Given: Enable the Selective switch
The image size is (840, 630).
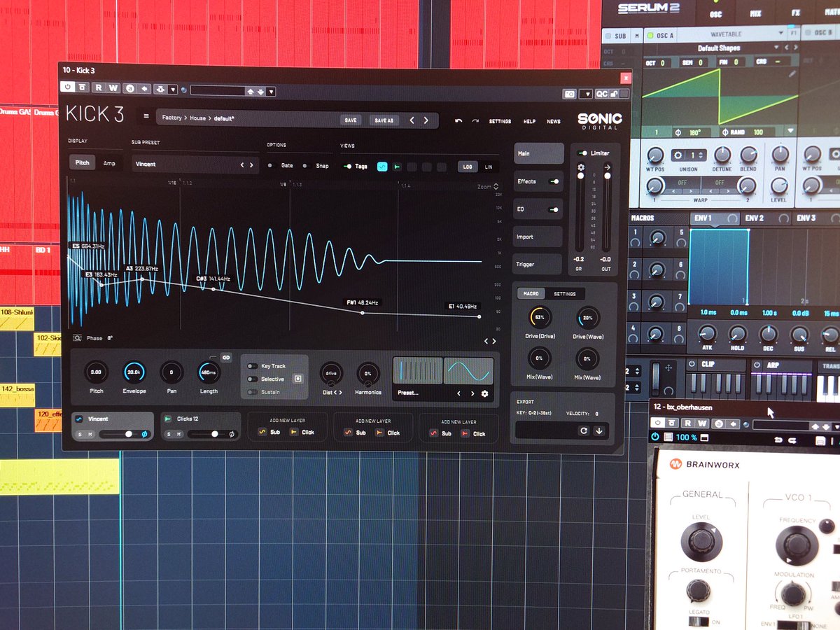Looking at the screenshot, I should tap(252, 379).
